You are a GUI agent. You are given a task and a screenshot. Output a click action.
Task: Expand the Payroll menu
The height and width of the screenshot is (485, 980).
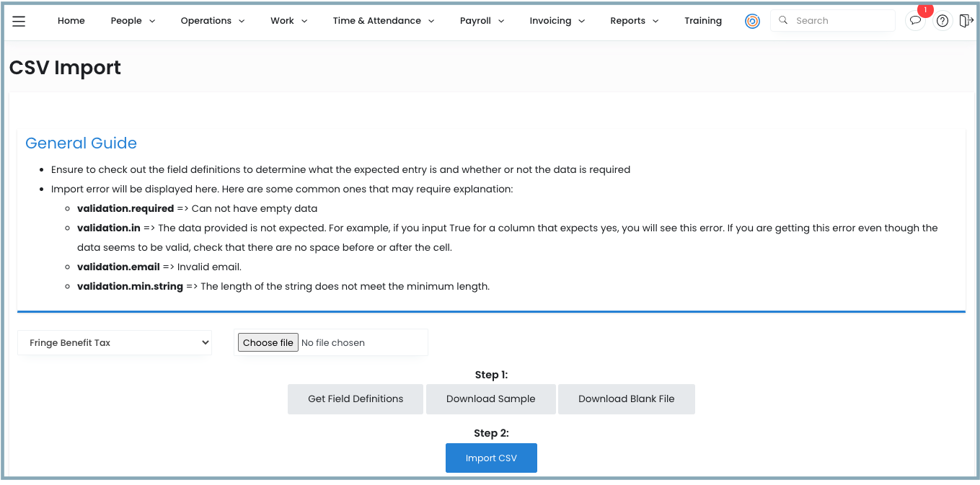point(482,21)
